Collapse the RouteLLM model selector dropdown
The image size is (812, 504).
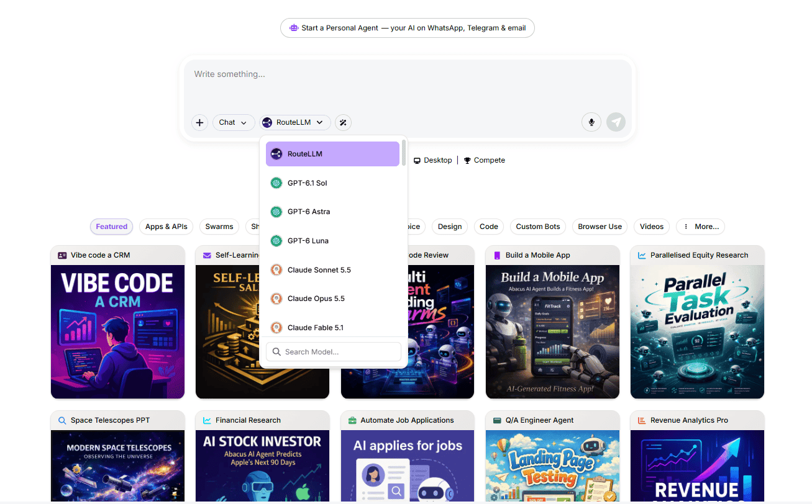(295, 122)
